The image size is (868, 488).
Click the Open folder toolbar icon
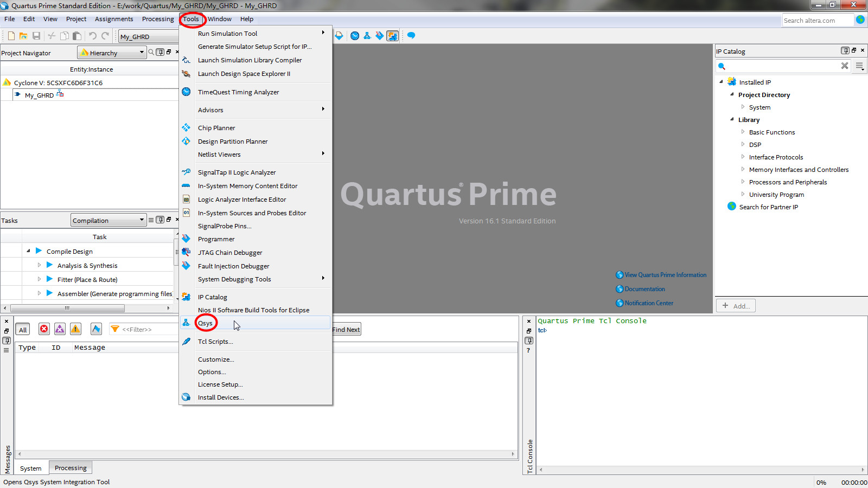point(23,36)
